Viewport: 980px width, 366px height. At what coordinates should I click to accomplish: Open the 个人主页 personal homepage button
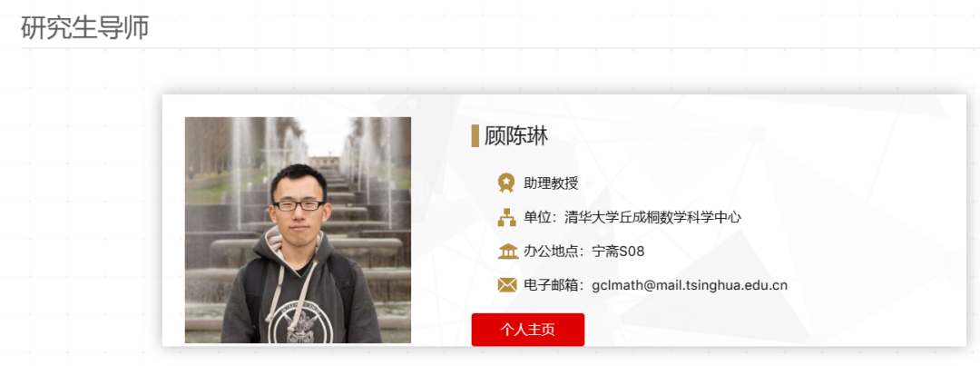click(527, 330)
